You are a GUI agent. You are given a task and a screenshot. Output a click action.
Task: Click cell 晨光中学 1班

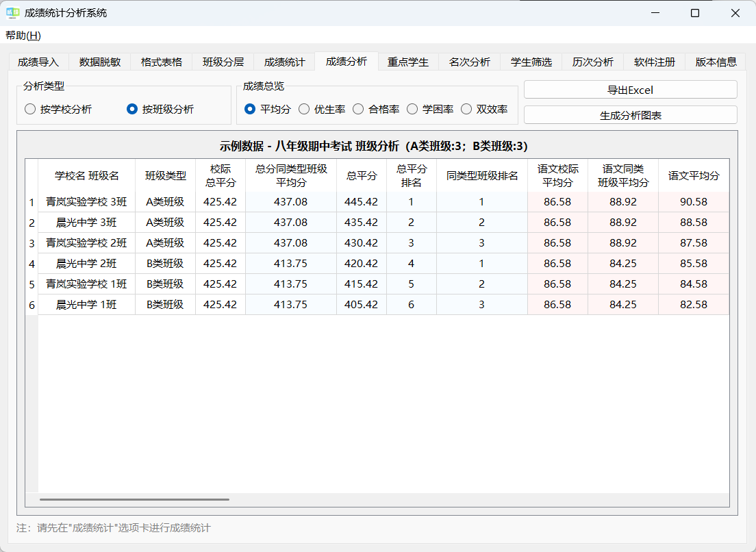click(87, 305)
